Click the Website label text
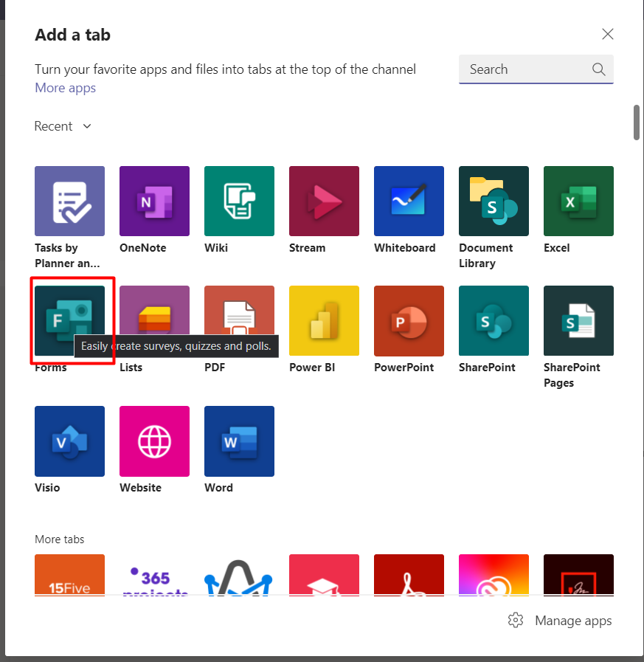 click(141, 488)
